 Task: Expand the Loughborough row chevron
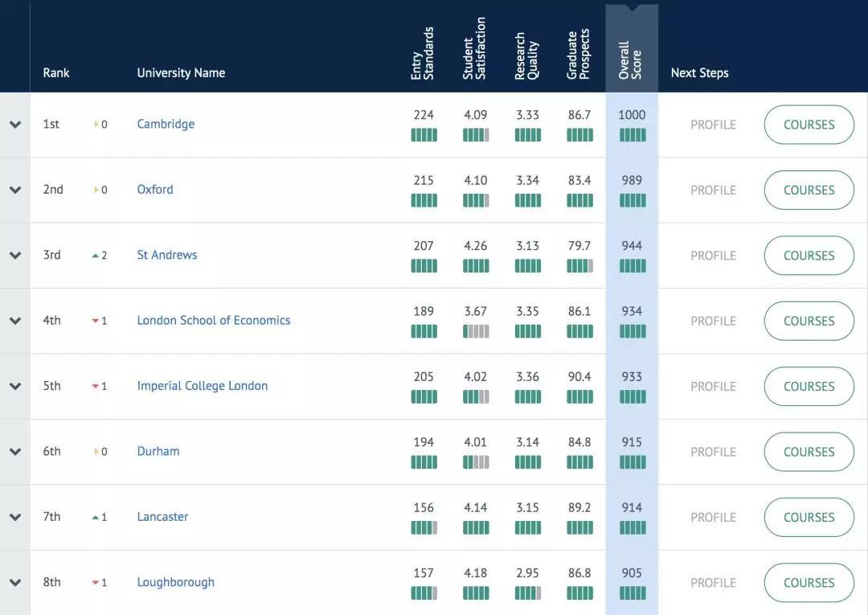14,583
